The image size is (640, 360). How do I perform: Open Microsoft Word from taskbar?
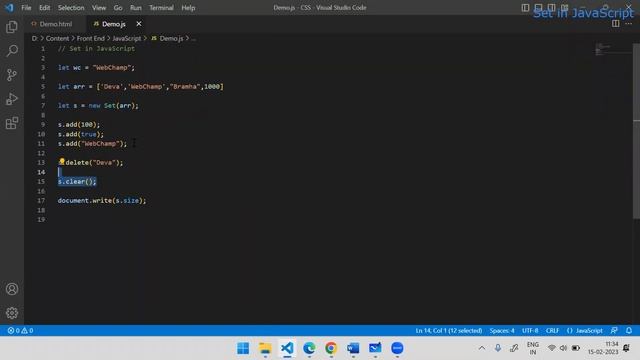point(353,348)
